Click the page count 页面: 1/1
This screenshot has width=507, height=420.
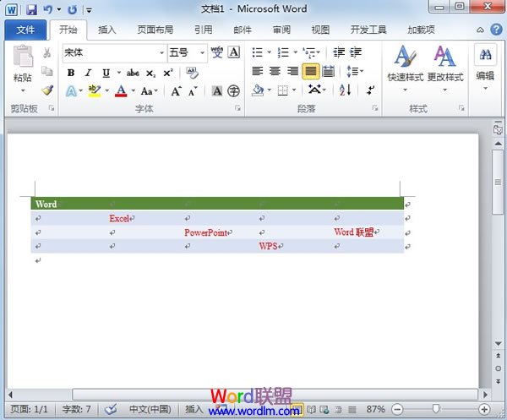pyautogui.click(x=29, y=409)
